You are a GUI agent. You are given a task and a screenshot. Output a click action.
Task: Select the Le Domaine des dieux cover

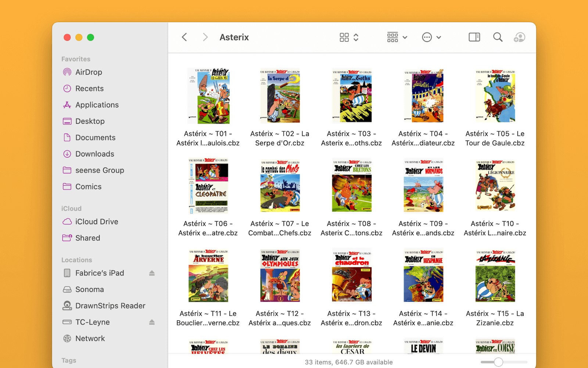[280, 346]
